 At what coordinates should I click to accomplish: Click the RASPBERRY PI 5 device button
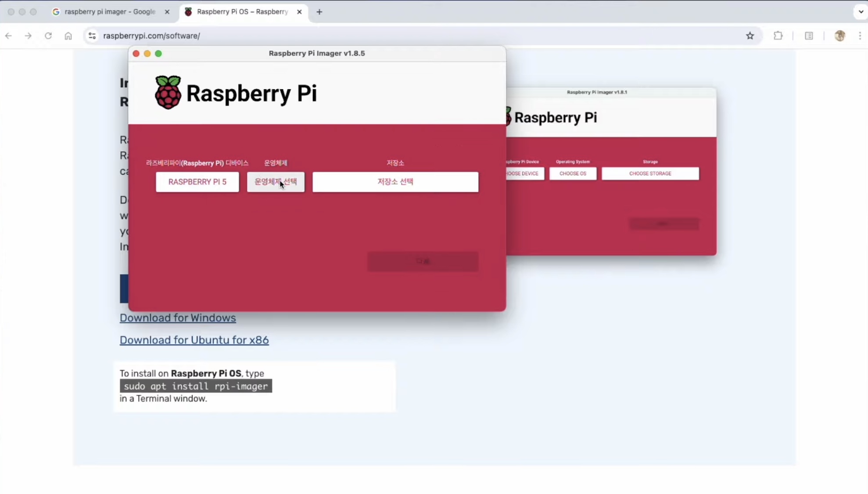click(x=197, y=182)
